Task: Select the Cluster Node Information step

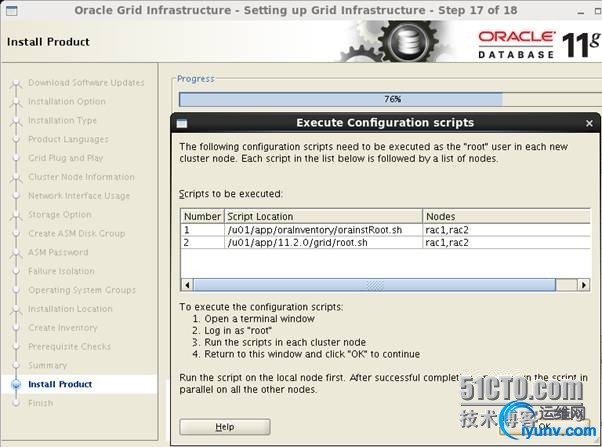Action: pyautogui.click(x=81, y=177)
